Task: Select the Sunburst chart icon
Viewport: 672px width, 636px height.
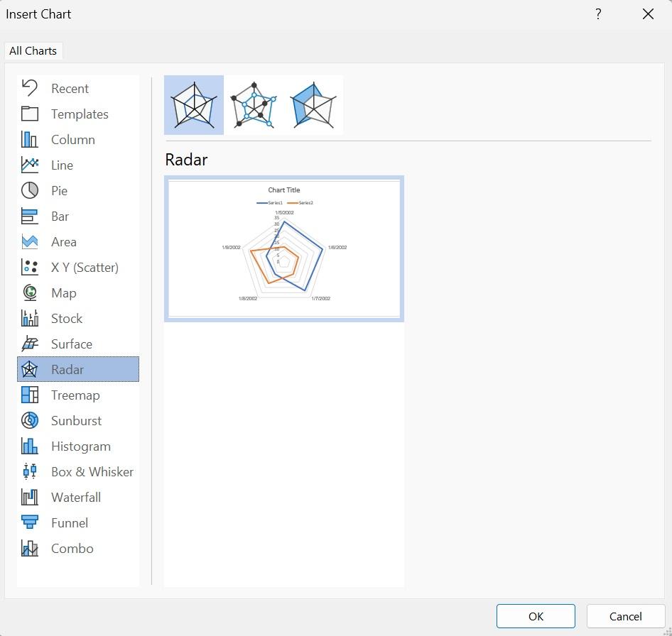Action: click(x=30, y=421)
